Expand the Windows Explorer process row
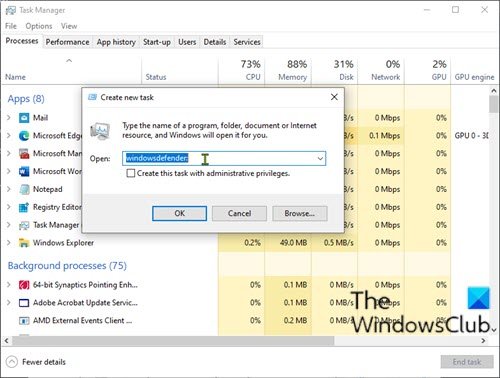500x378 pixels. [x=9, y=243]
